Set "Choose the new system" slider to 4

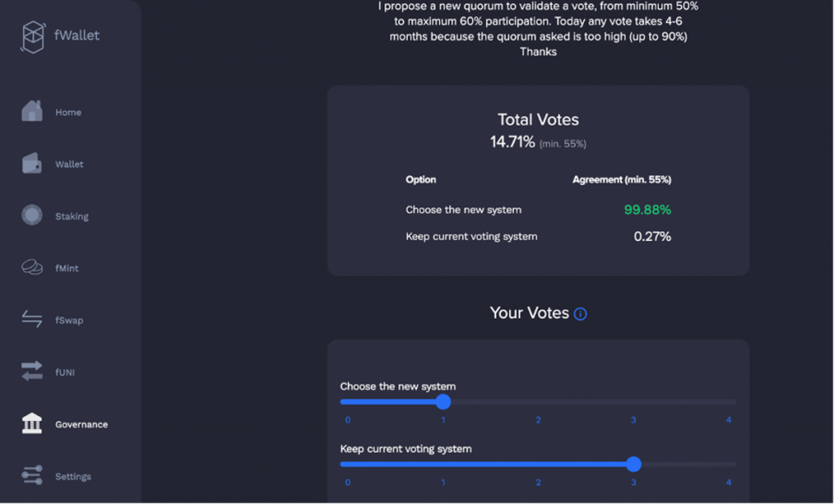(729, 401)
